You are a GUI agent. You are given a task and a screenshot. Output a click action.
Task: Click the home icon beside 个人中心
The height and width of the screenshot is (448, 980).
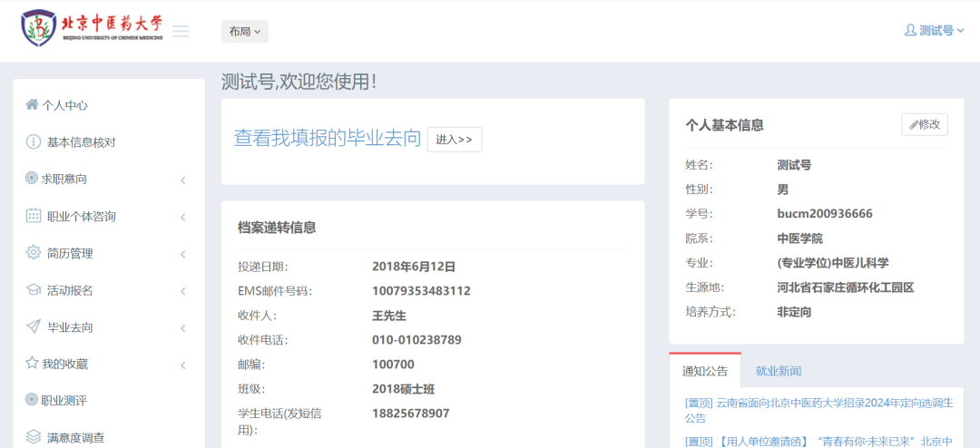click(32, 105)
